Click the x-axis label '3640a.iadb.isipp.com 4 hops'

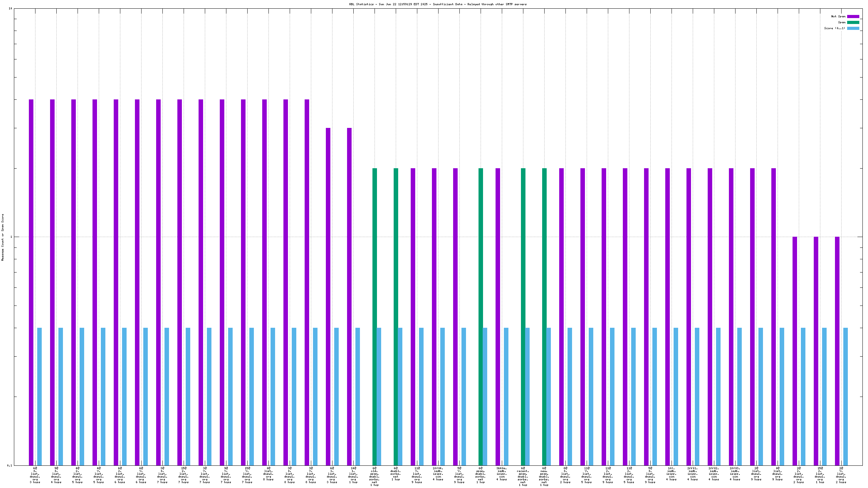tap(501, 474)
